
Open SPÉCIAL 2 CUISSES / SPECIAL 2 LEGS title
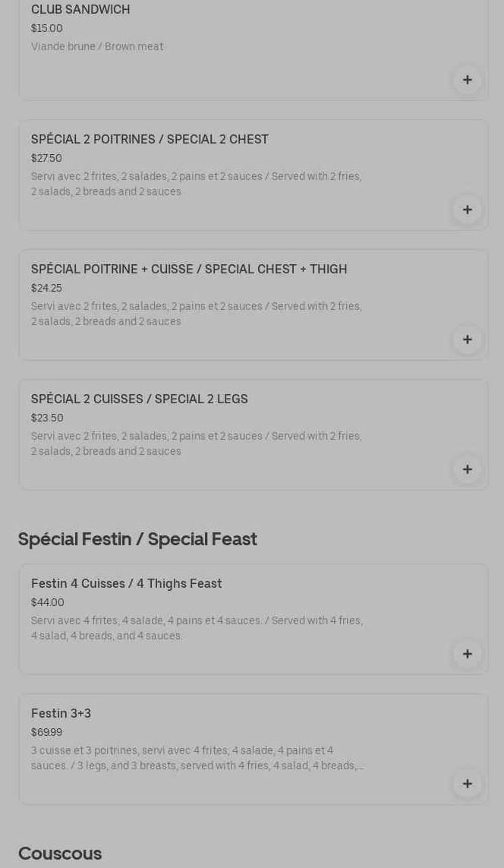[x=140, y=399]
